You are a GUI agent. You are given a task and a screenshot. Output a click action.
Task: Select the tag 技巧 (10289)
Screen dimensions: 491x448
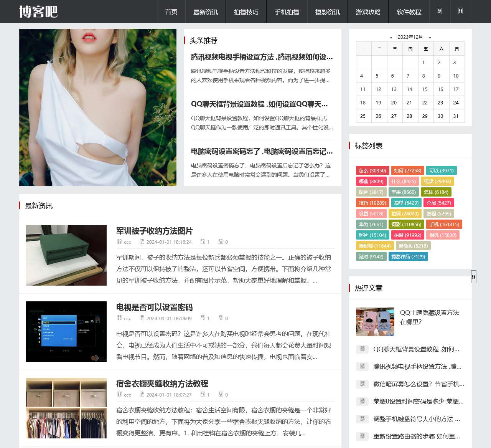372,203
